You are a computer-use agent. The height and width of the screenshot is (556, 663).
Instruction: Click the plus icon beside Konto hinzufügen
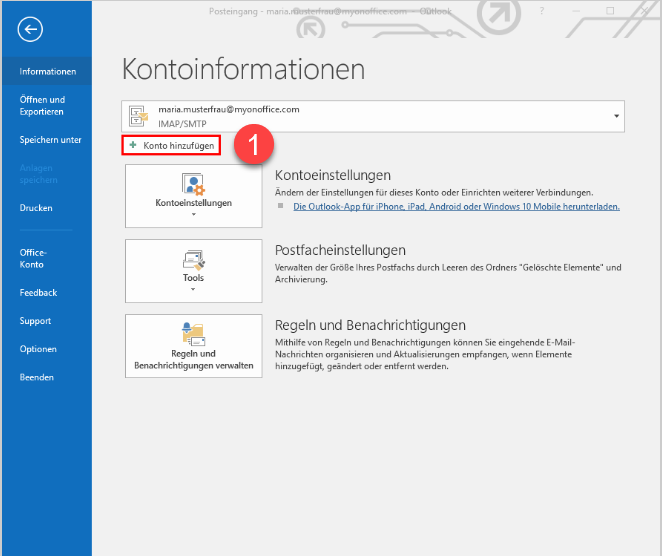point(133,146)
